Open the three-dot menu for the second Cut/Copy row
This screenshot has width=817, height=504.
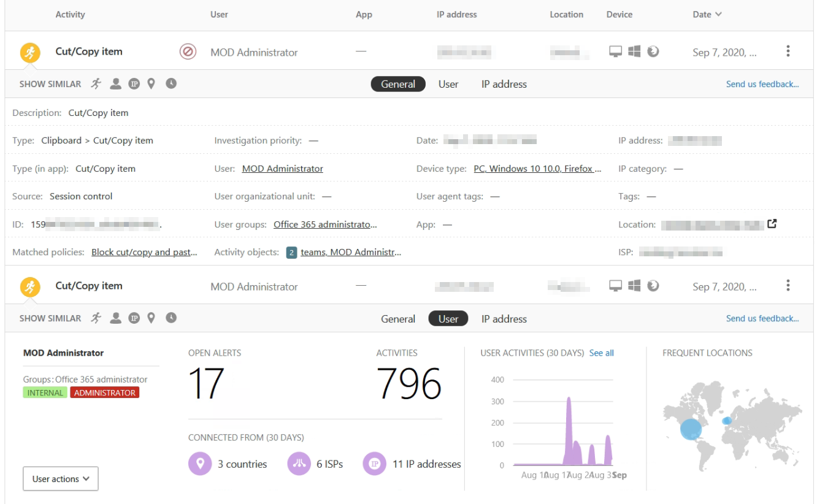tap(788, 286)
